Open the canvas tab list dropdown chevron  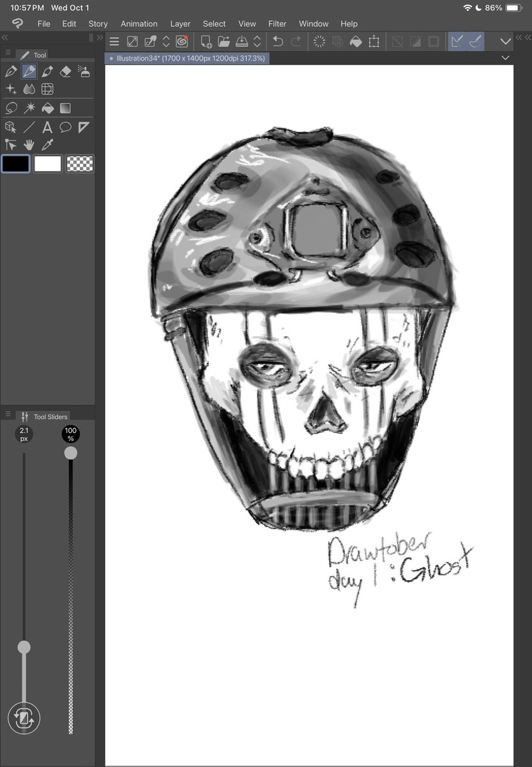(x=506, y=58)
